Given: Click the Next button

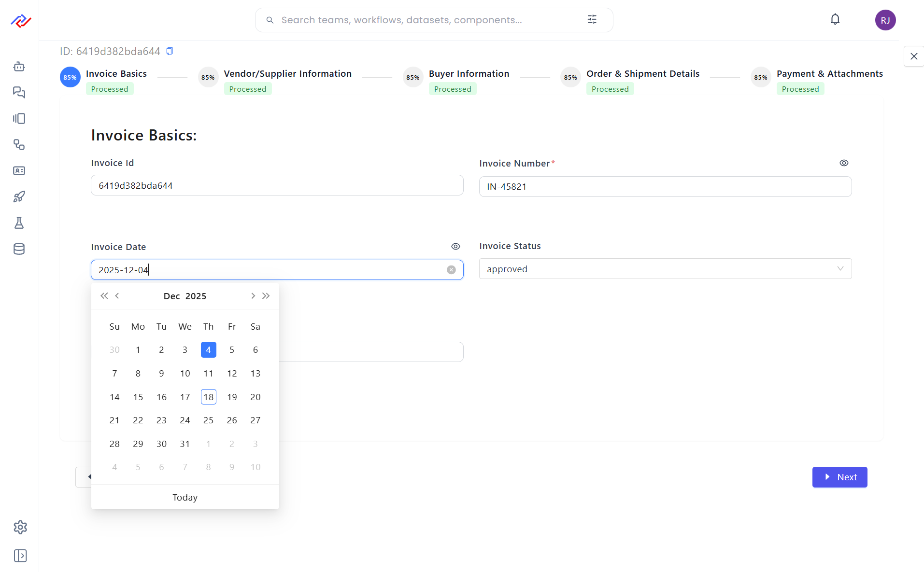Looking at the screenshot, I should 839,477.
